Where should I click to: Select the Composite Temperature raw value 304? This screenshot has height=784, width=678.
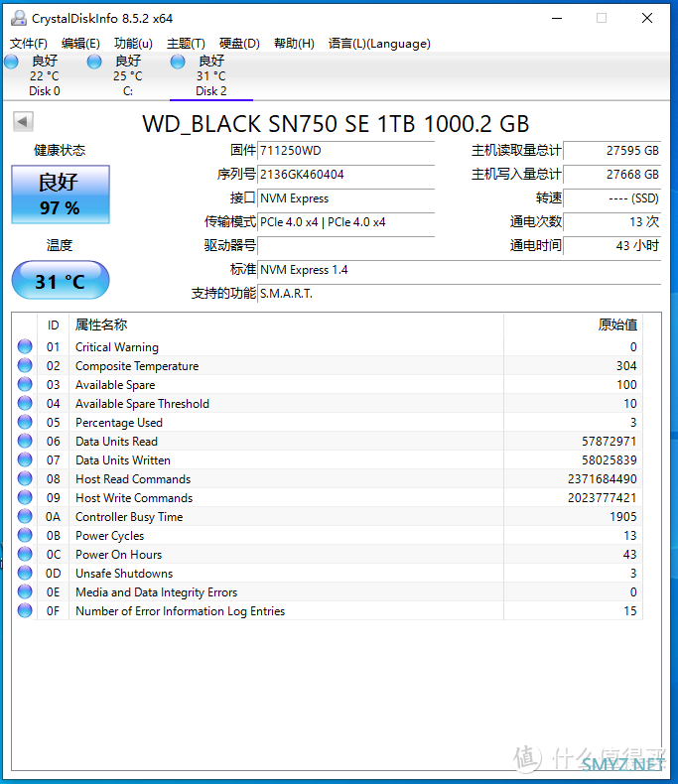(626, 366)
